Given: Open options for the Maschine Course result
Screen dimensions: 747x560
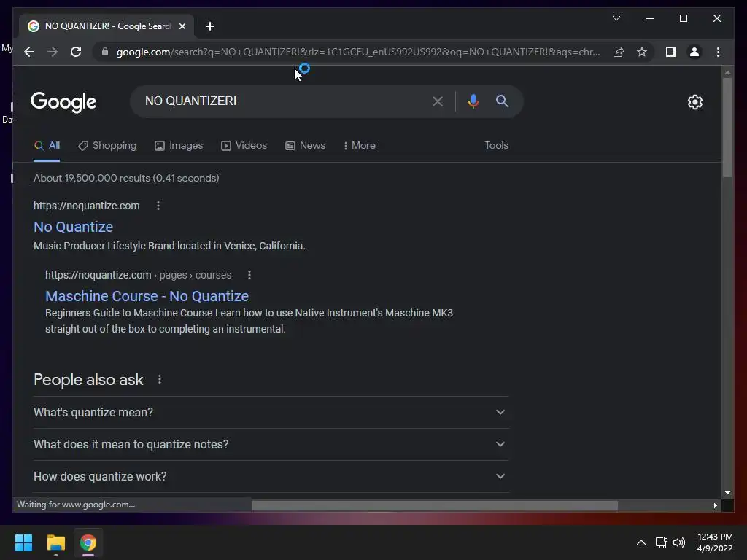Looking at the screenshot, I should click(x=249, y=275).
